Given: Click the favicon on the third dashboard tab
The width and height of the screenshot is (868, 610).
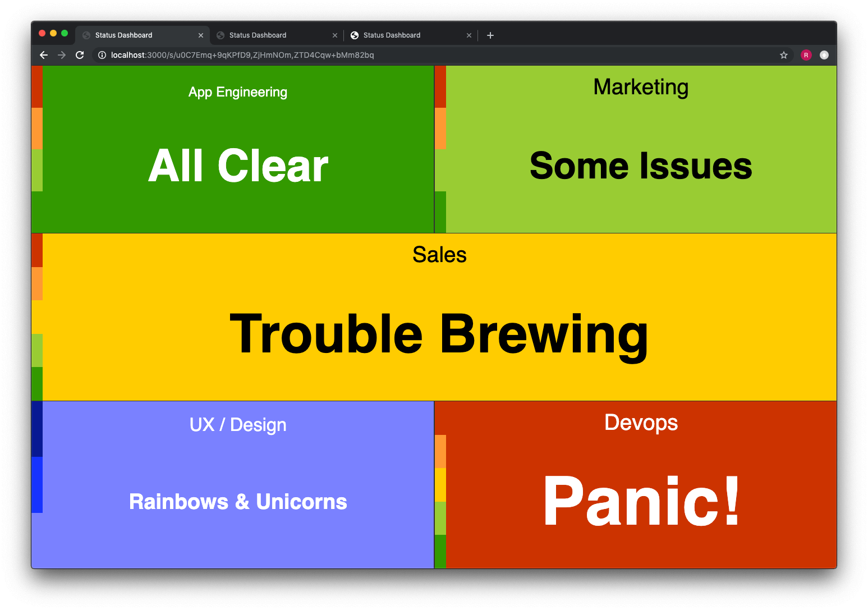Looking at the screenshot, I should point(355,35).
